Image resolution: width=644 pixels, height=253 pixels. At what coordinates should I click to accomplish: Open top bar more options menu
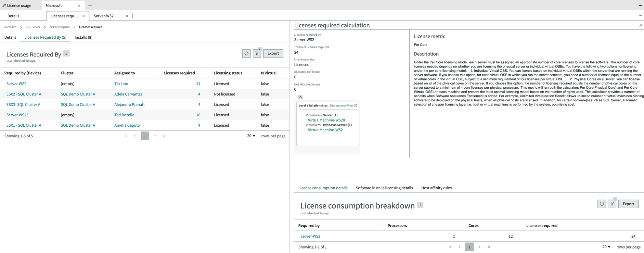(x=640, y=6)
